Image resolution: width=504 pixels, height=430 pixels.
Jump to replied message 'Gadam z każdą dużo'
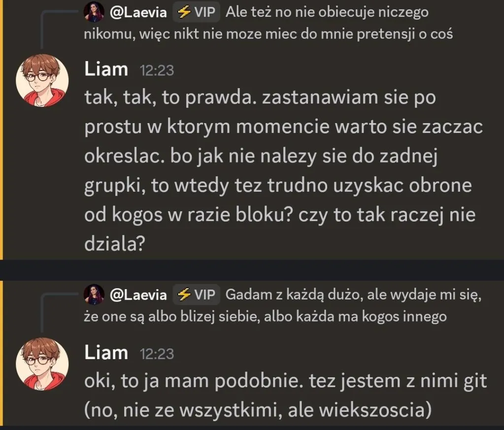(283, 305)
